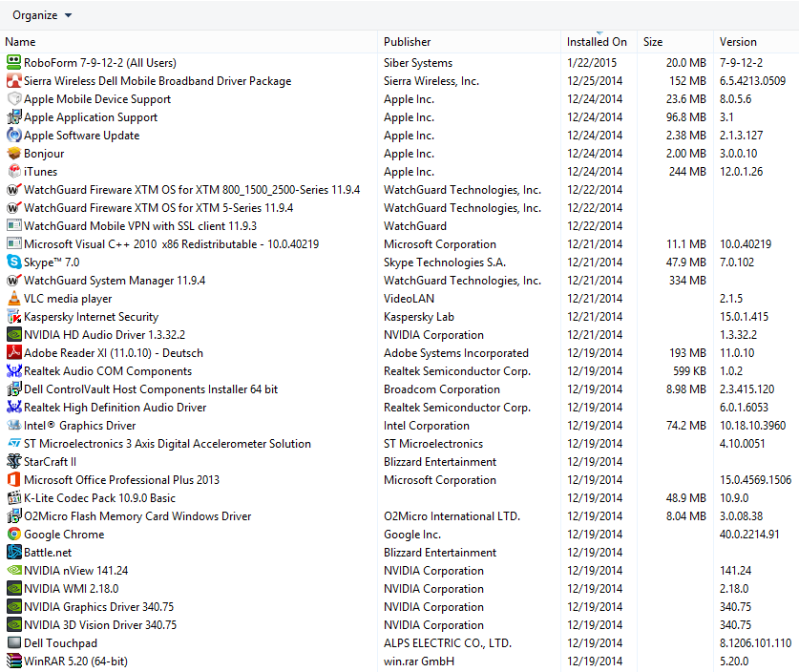Click the K-Lite Codec Pack icon
The width and height of the screenshot is (799, 672).
tap(13, 498)
